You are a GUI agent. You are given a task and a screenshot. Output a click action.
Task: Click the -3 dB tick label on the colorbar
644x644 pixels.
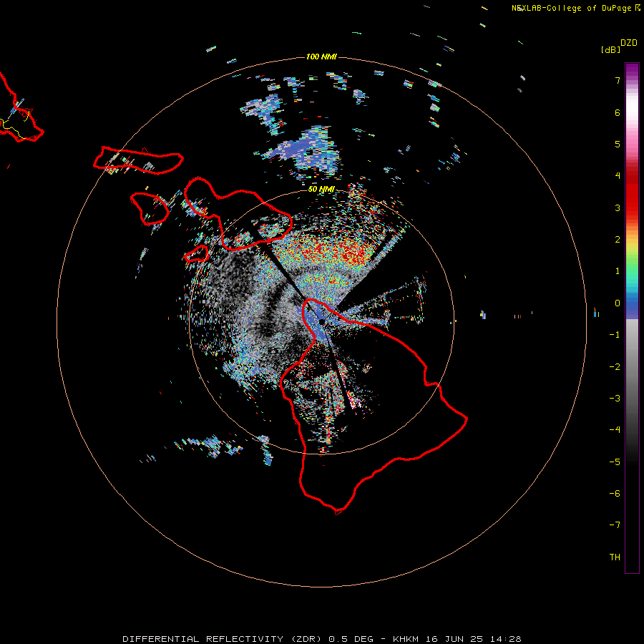coord(615,399)
